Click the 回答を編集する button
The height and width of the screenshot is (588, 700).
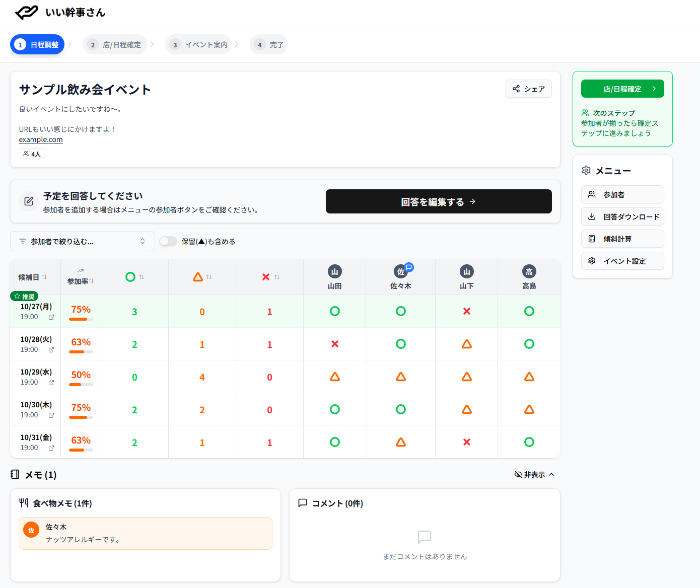click(x=438, y=202)
